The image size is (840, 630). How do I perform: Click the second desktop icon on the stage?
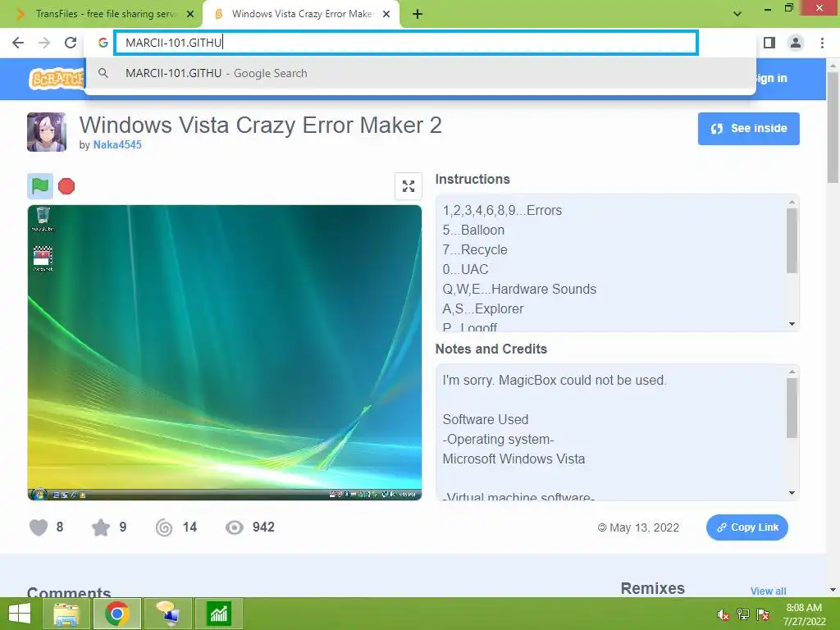43,258
